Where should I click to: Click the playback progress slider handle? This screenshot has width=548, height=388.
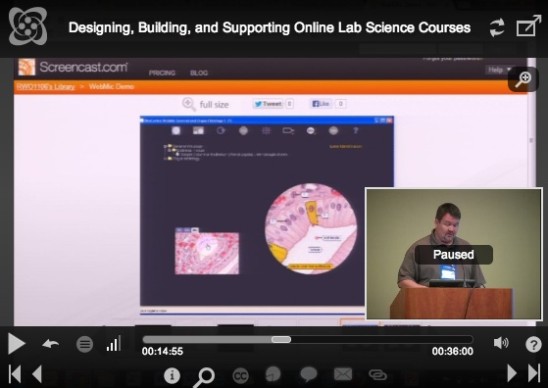tap(281, 339)
